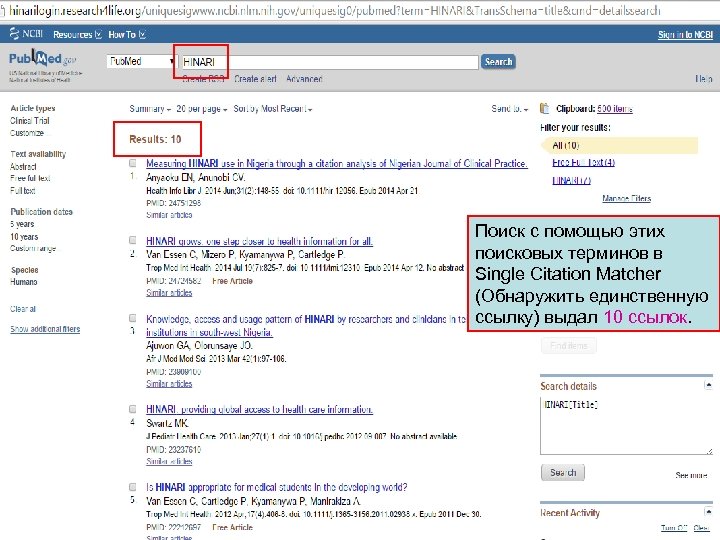Image resolution: width=720 pixels, height=540 pixels.
Task: Open the Send to dropdown
Action: 510,109
